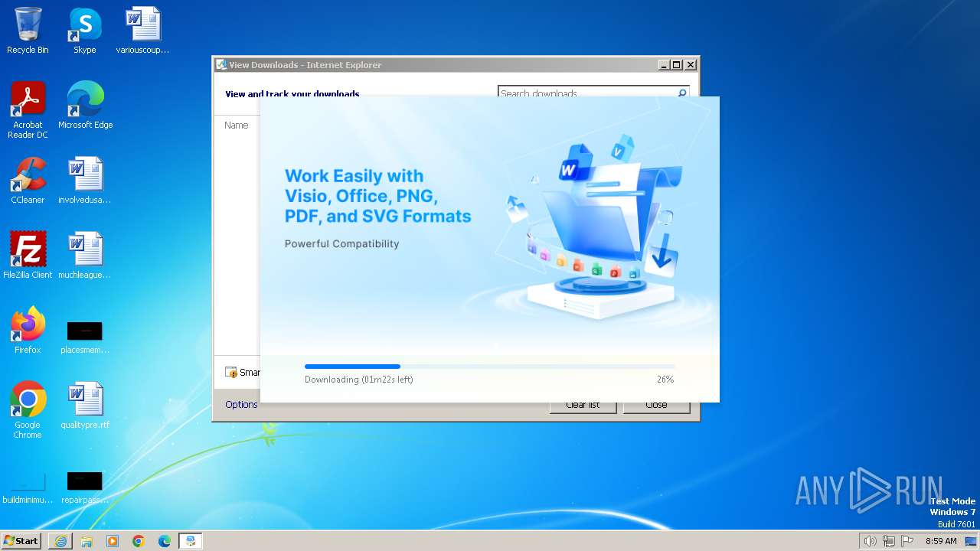
Task: Open the Recycle Bin desktop icon
Action: (28, 31)
